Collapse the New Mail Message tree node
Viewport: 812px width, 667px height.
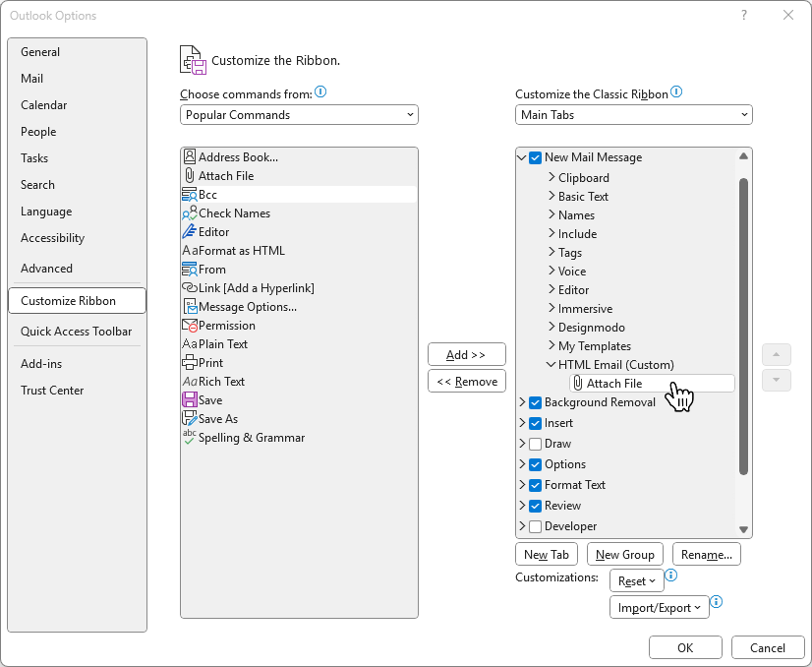[522, 157]
